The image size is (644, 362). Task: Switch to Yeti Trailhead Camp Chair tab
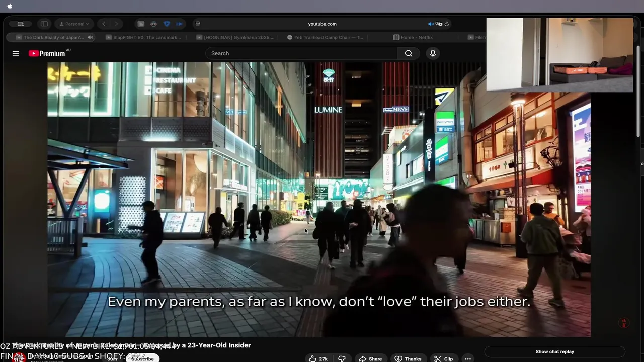pos(325,37)
